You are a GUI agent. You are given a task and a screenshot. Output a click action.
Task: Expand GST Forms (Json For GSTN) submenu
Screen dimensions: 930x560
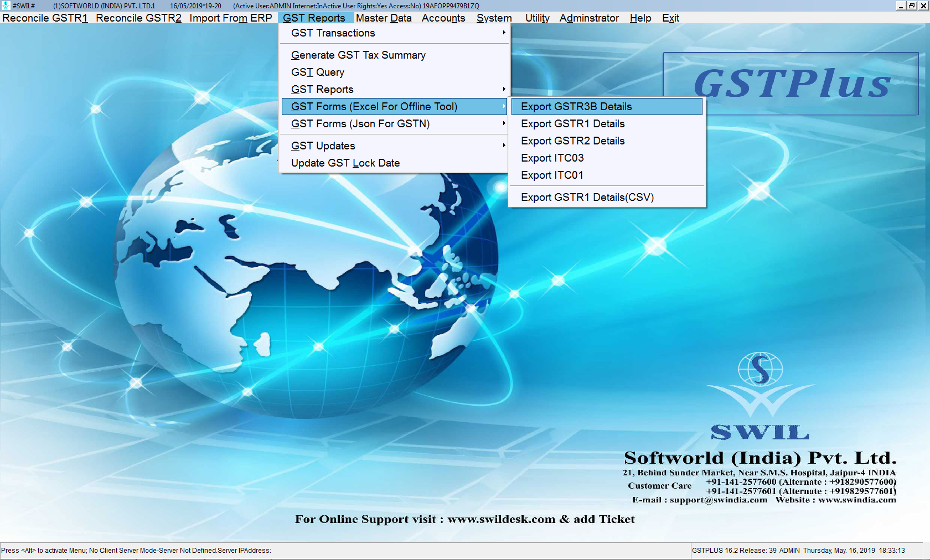(394, 124)
